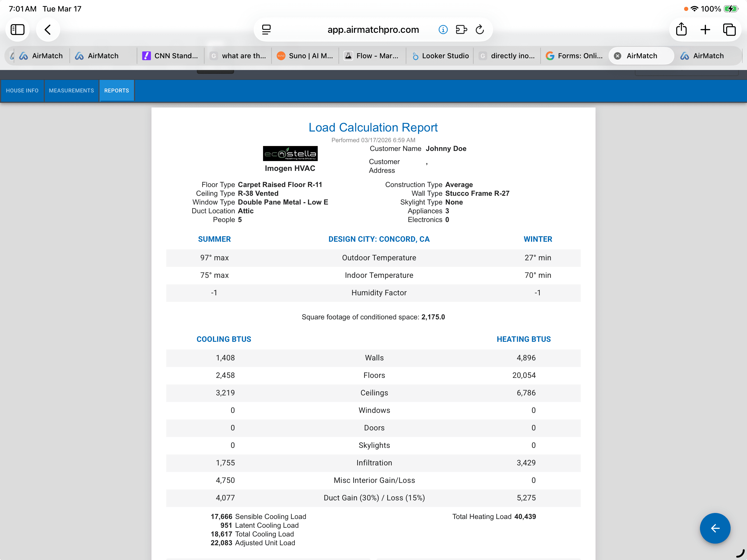Screen dimensions: 747x560
Task: Close the active AirMatch tab
Action: coord(618,56)
